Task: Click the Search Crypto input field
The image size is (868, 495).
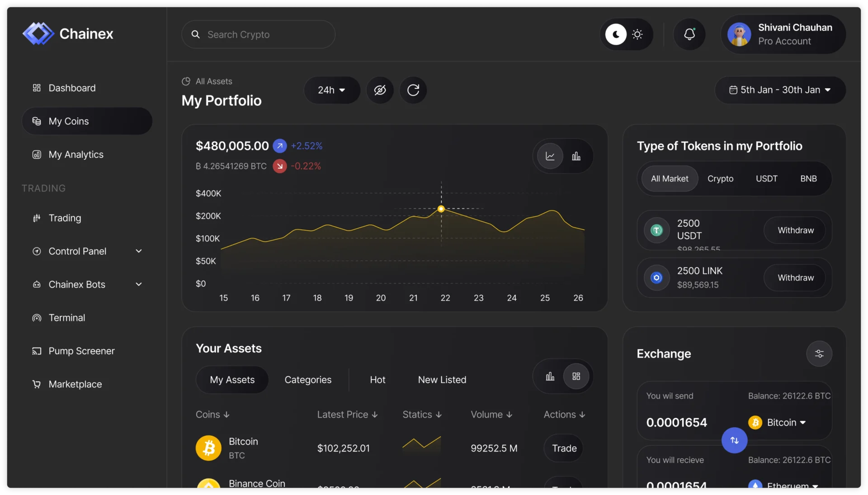Action: pyautogui.click(x=258, y=34)
